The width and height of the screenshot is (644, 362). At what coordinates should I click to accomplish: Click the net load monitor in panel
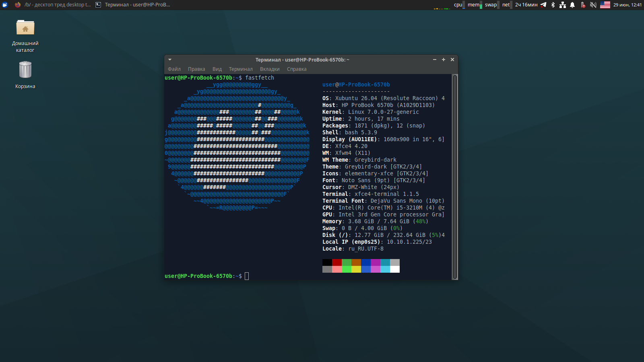tap(506, 5)
